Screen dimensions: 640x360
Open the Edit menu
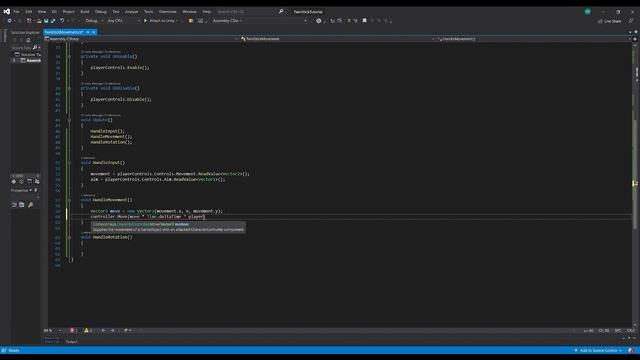(29, 11)
